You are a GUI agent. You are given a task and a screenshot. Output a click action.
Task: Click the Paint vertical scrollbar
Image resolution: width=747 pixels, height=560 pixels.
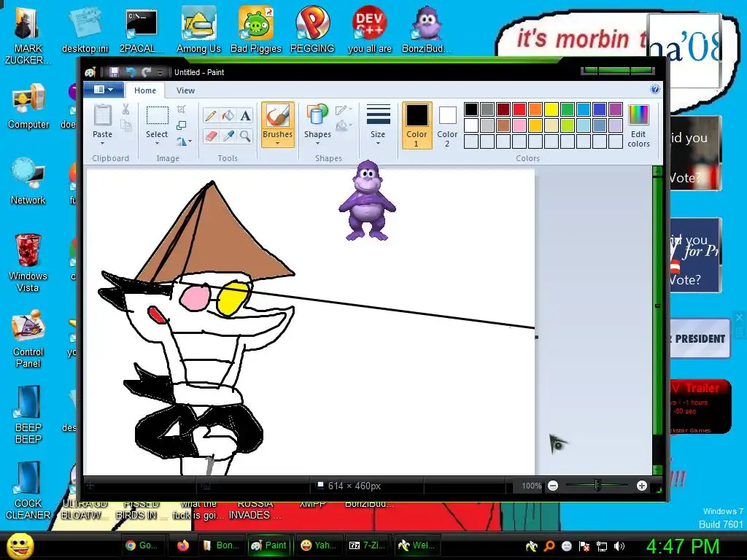657,320
